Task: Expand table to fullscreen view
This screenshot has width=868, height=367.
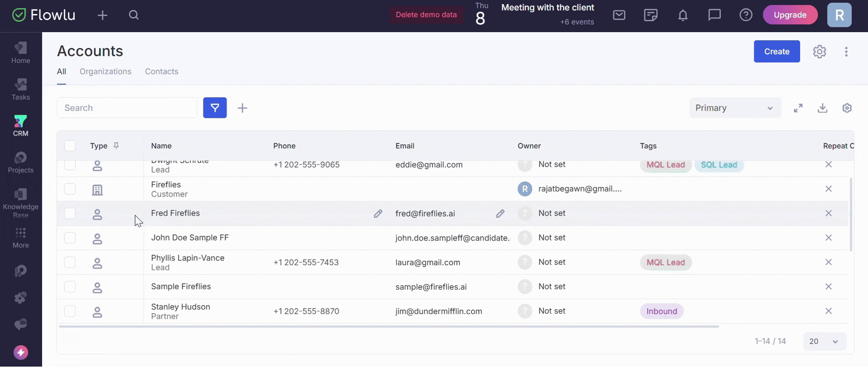Action: pos(798,108)
